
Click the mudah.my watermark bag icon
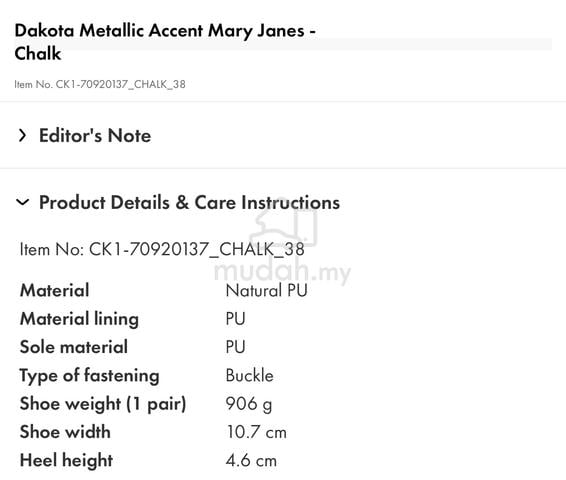pos(284,227)
